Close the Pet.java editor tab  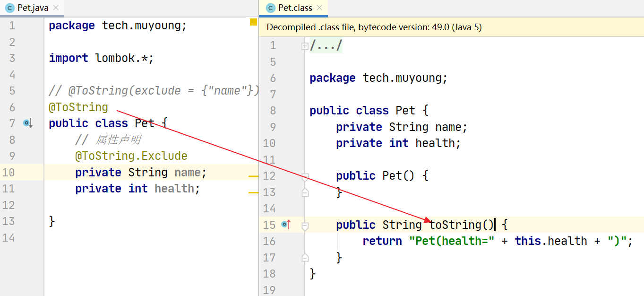tap(56, 8)
